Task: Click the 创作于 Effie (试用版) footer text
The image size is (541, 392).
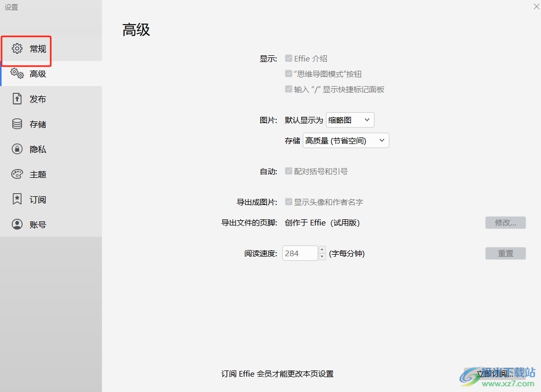Action: coord(322,223)
